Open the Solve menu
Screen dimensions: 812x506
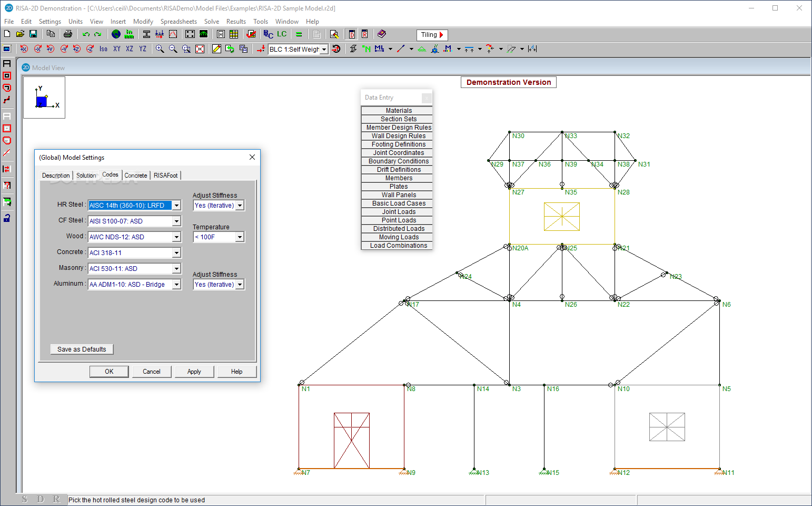pyautogui.click(x=212, y=22)
